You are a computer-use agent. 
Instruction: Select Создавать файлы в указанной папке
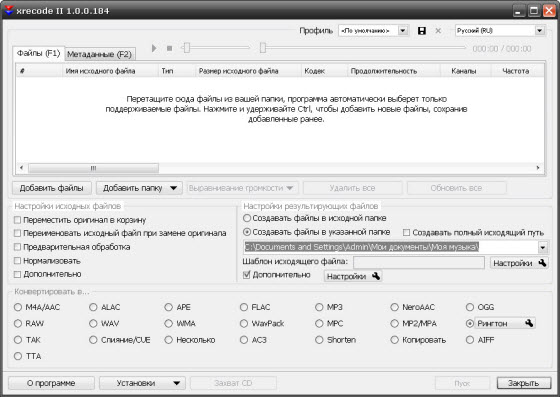[247, 232]
